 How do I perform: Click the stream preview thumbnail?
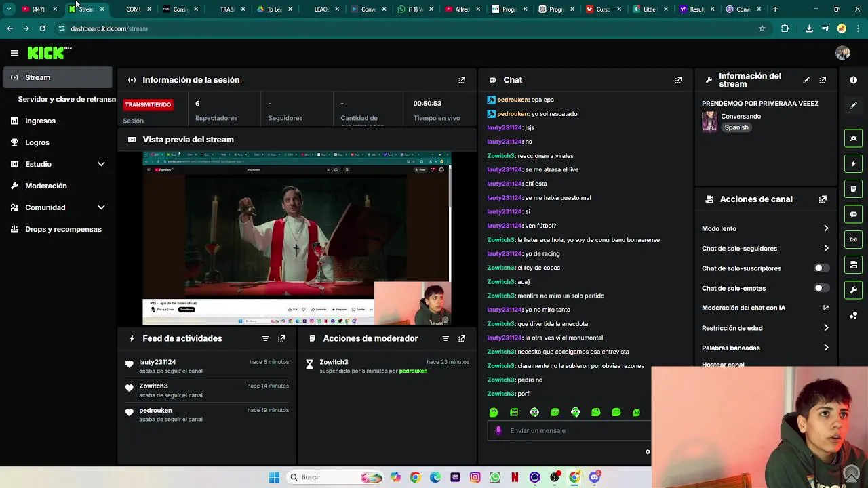click(296, 239)
